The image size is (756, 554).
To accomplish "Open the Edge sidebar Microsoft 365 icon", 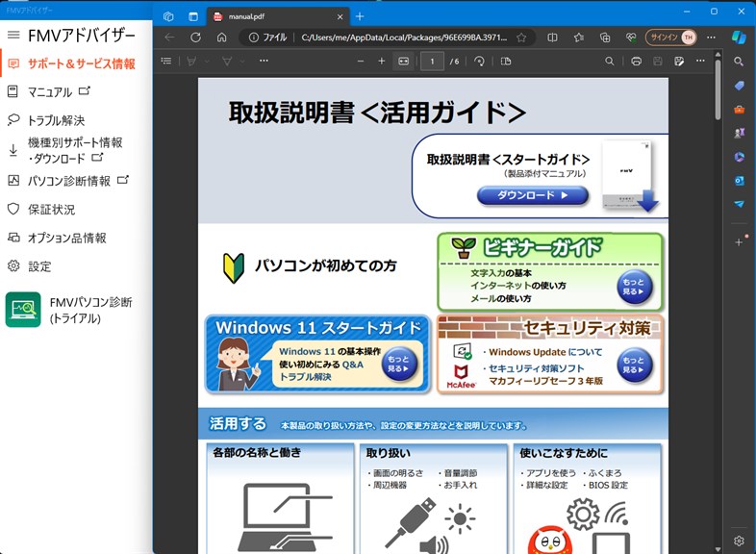I will [x=739, y=157].
